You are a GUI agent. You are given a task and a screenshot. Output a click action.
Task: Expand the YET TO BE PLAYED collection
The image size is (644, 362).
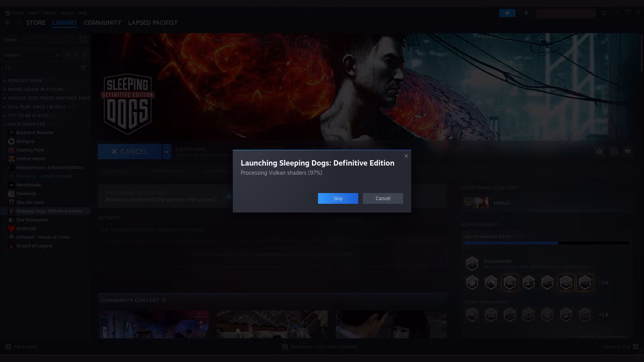29,116
